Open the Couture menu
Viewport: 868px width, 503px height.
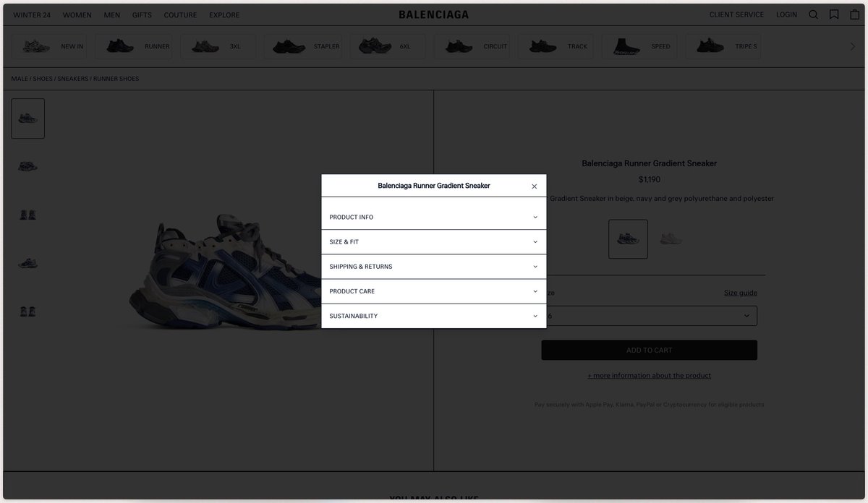181,15
